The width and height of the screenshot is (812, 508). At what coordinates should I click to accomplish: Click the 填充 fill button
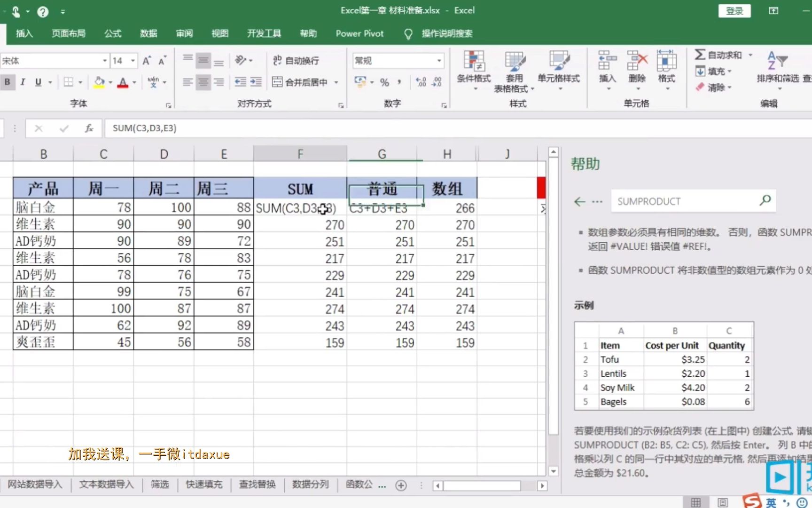coord(713,71)
